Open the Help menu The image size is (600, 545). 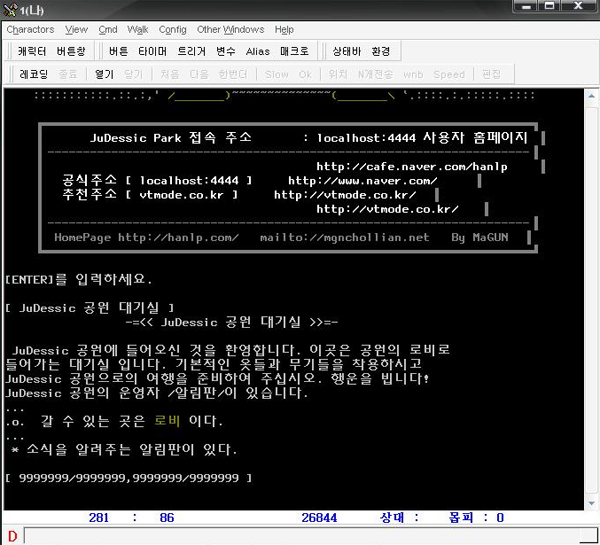click(x=284, y=30)
